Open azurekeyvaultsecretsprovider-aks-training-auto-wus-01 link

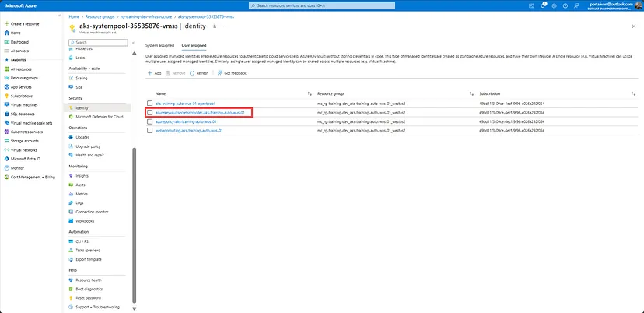click(x=200, y=112)
